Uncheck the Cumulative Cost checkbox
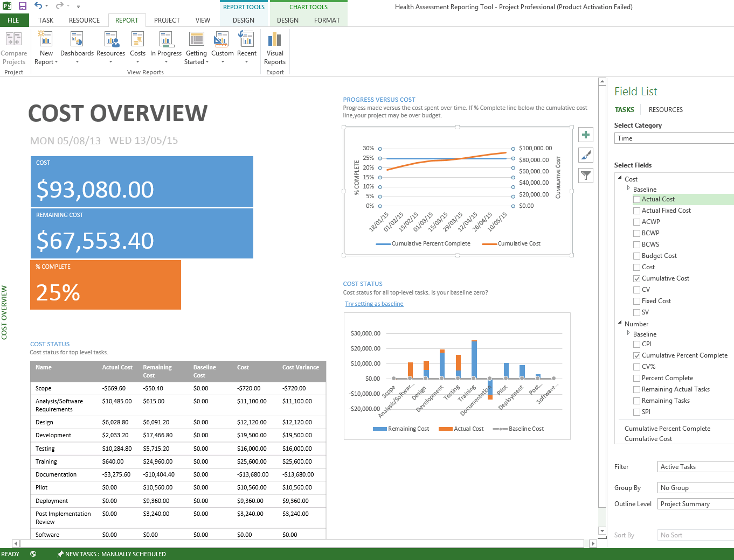This screenshot has width=734, height=560. tap(637, 278)
